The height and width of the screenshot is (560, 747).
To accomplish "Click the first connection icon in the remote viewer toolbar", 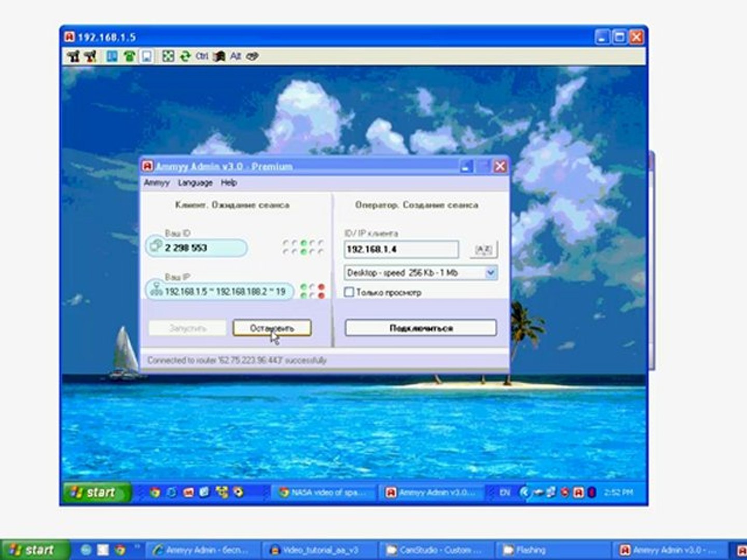I will coord(73,56).
